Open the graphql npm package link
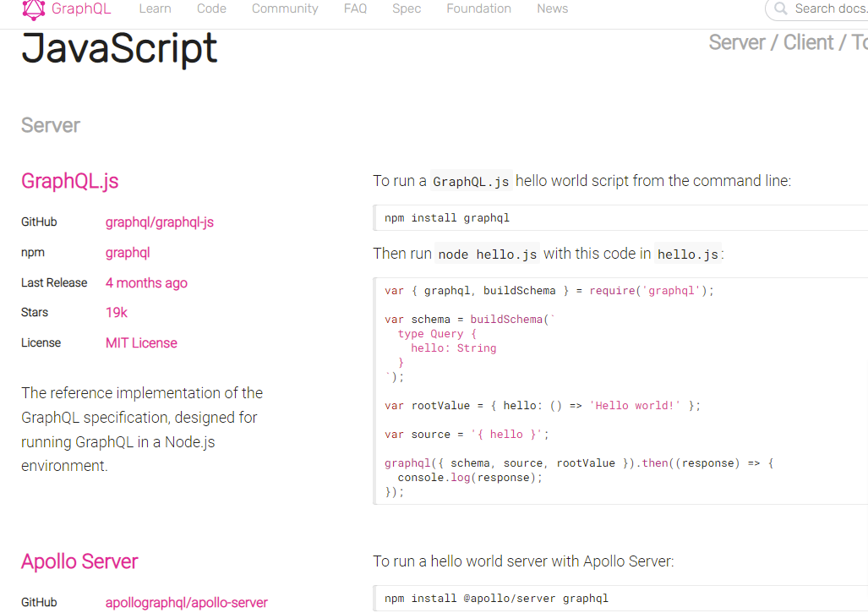This screenshot has height=613, width=868. [x=128, y=253]
